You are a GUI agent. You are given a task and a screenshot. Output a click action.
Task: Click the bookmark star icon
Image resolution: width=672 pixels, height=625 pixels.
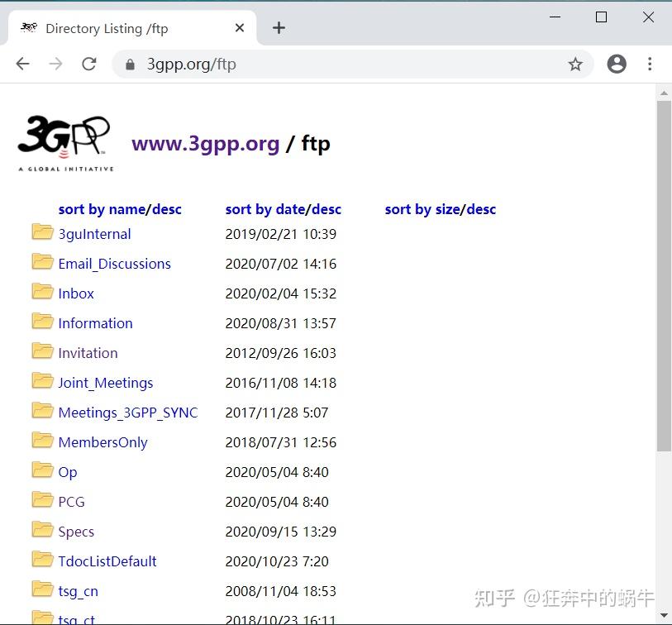[574, 63]
